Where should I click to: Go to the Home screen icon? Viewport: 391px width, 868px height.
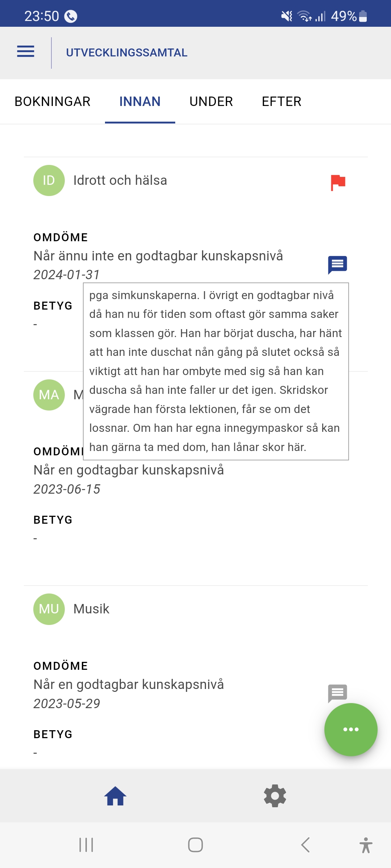coord(115,796)
